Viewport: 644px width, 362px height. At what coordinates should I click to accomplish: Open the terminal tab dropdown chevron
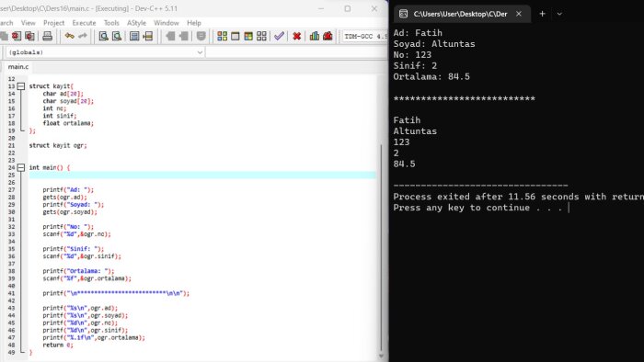click(559, 14)
